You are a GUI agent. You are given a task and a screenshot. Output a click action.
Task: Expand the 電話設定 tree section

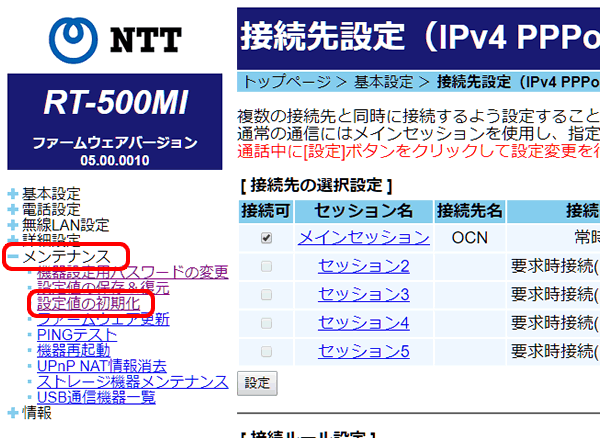(x=13, y=209)
